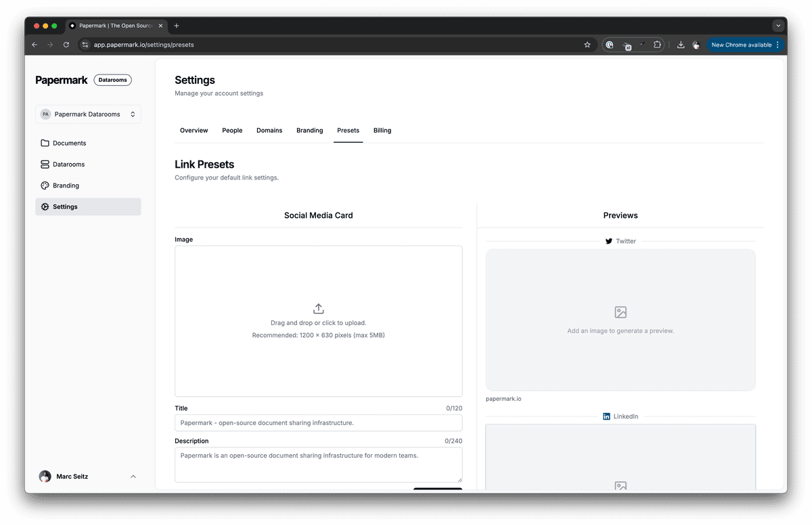Switch to the Domains tab

pyautogui.click(x=269, y=130)
